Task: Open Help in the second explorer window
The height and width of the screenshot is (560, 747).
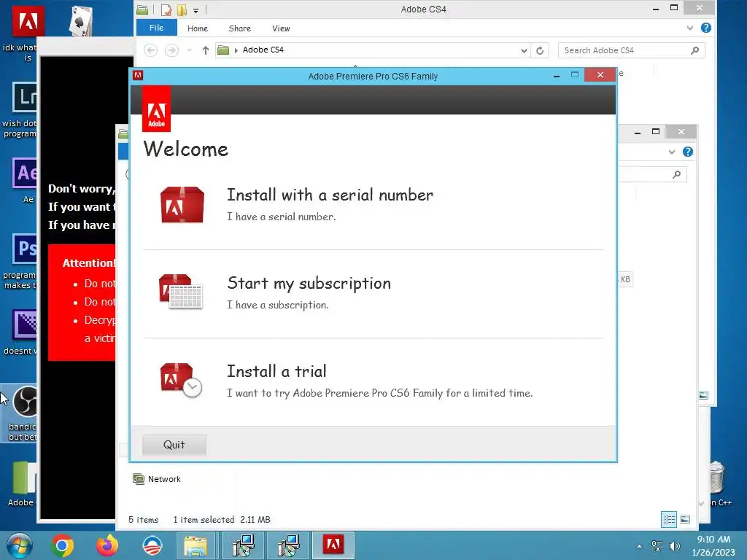Action: point(687,152)
